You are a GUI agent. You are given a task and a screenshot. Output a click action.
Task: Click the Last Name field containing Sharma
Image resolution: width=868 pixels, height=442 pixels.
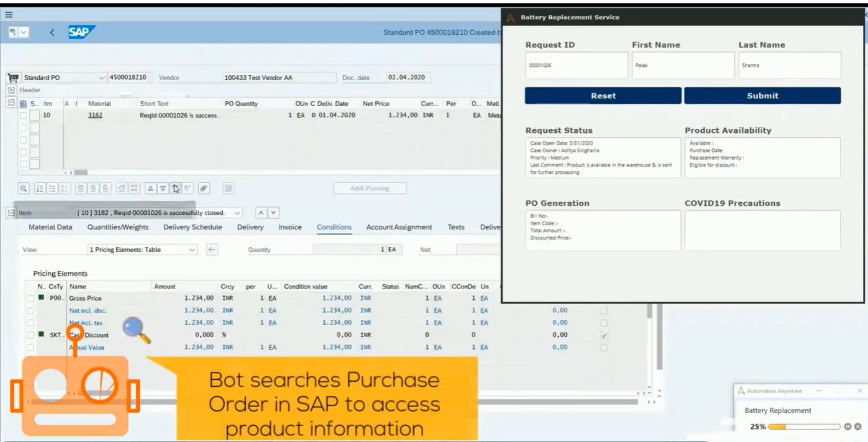point(790,66)
